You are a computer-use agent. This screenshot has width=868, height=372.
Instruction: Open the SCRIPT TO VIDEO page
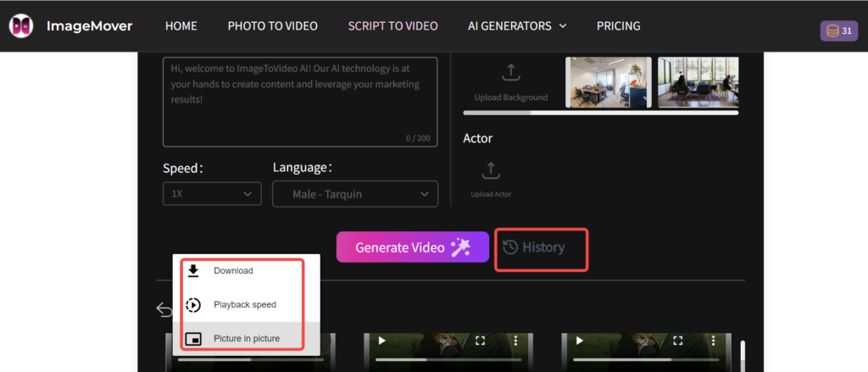392,26
